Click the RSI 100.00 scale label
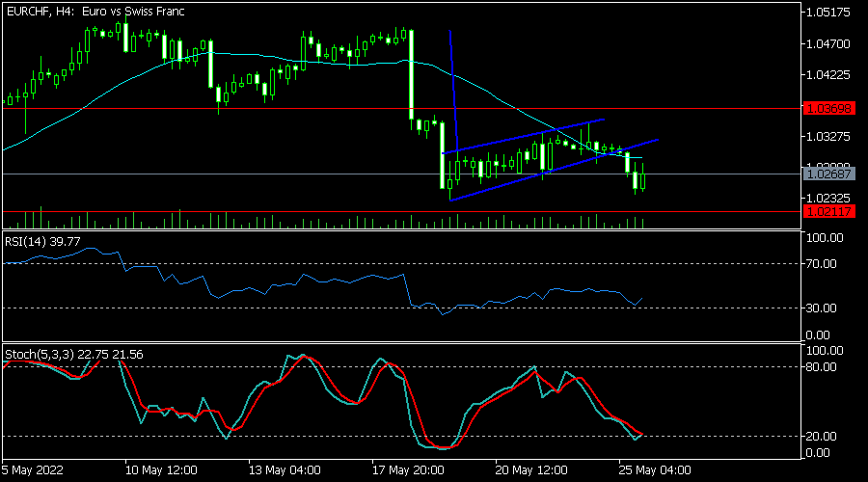 825,238
